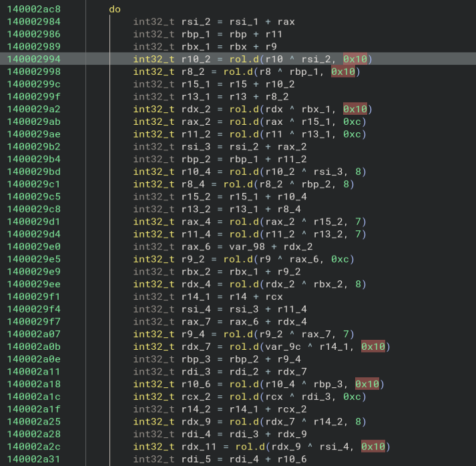Click address 1400029e5
The width and height of the screenshot is (476, 466).
coord(33,259)
